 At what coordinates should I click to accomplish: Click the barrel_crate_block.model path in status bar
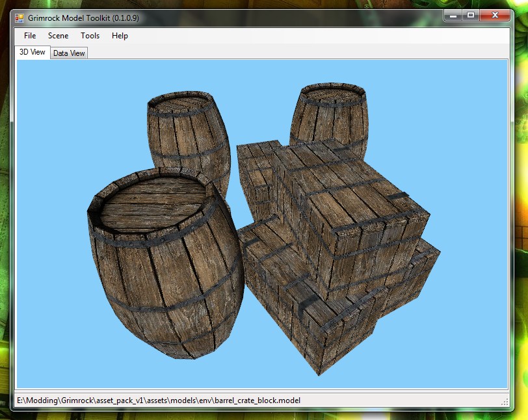(x=159, y=400)
